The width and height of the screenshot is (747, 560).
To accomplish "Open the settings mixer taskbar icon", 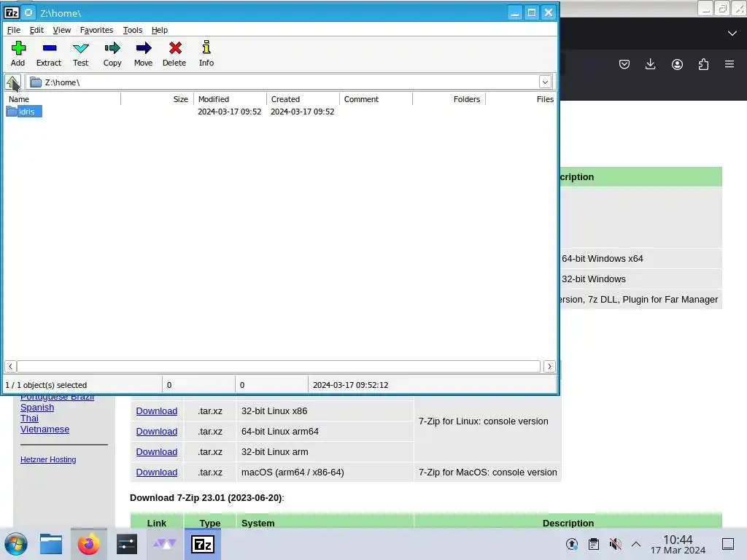I will 127,544.
